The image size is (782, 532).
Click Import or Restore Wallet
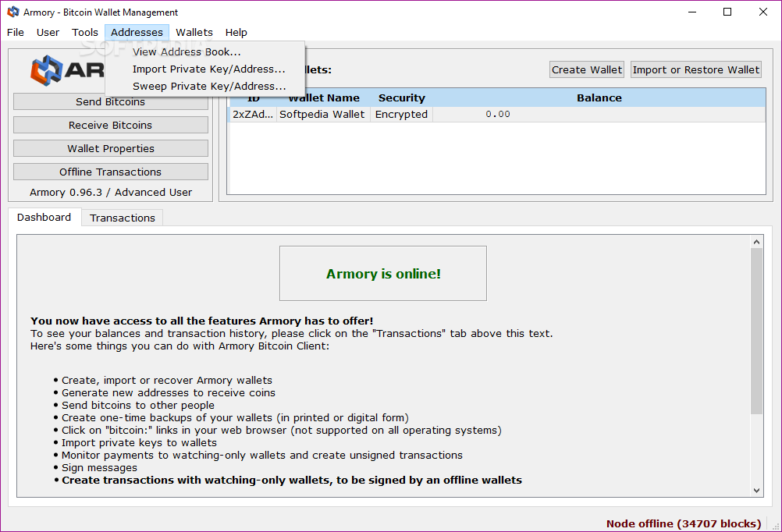pos(695,69)
